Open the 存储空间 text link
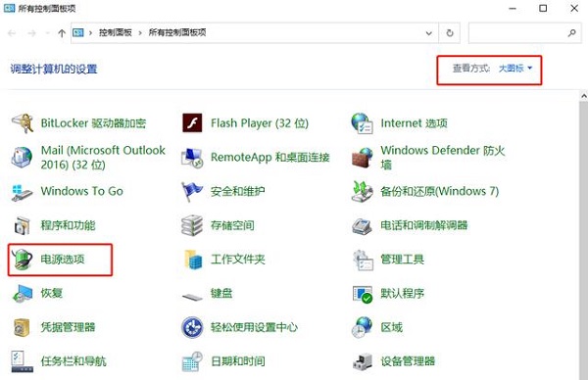Viewport: 588px width, 380px height. coord(232,225)
